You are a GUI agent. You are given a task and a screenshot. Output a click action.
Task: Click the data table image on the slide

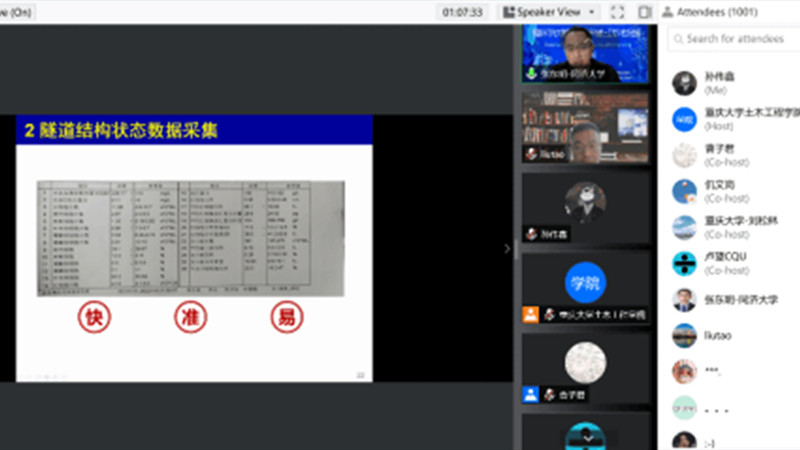pos(191,238)
